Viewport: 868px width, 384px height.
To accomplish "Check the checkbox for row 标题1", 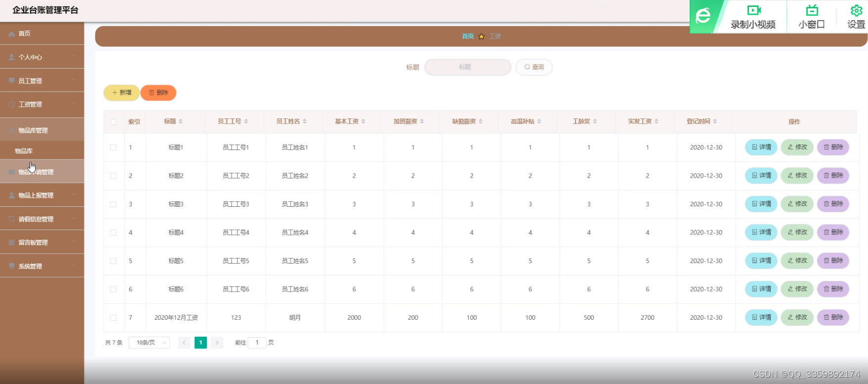I will click(114, 148).
